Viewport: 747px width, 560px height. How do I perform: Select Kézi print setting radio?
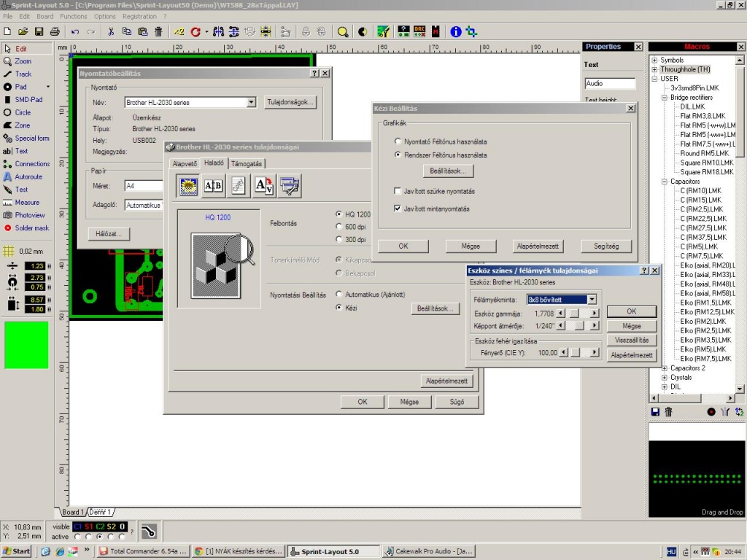[x=338, y=308]
